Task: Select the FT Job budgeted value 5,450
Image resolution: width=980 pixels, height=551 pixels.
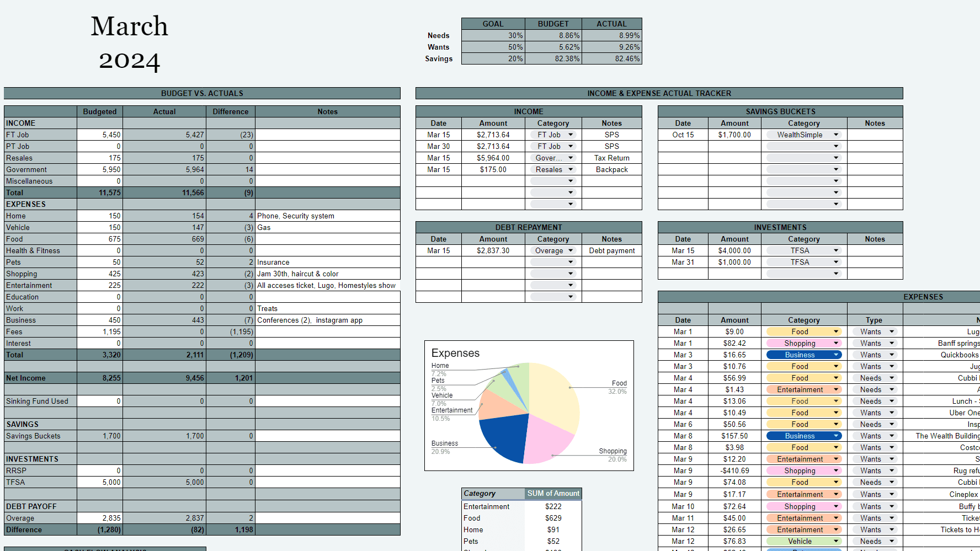Action: (100, 135)
